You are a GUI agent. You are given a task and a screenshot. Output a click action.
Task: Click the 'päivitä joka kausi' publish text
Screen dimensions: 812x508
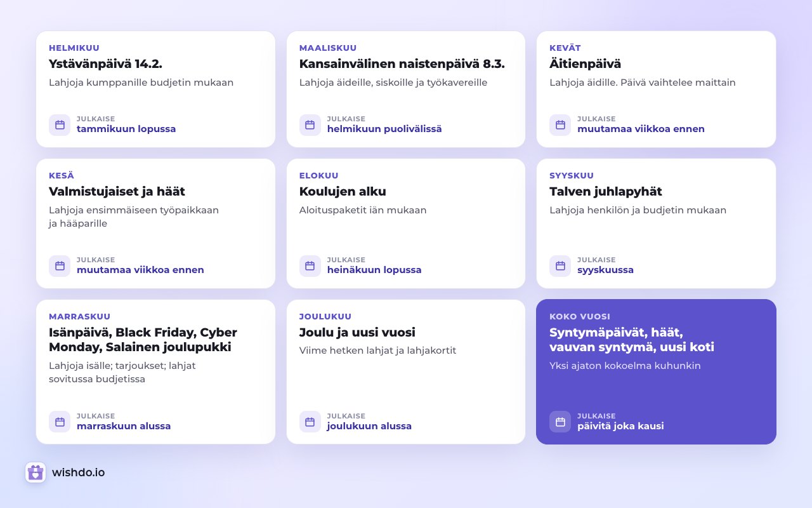(620, 426)
